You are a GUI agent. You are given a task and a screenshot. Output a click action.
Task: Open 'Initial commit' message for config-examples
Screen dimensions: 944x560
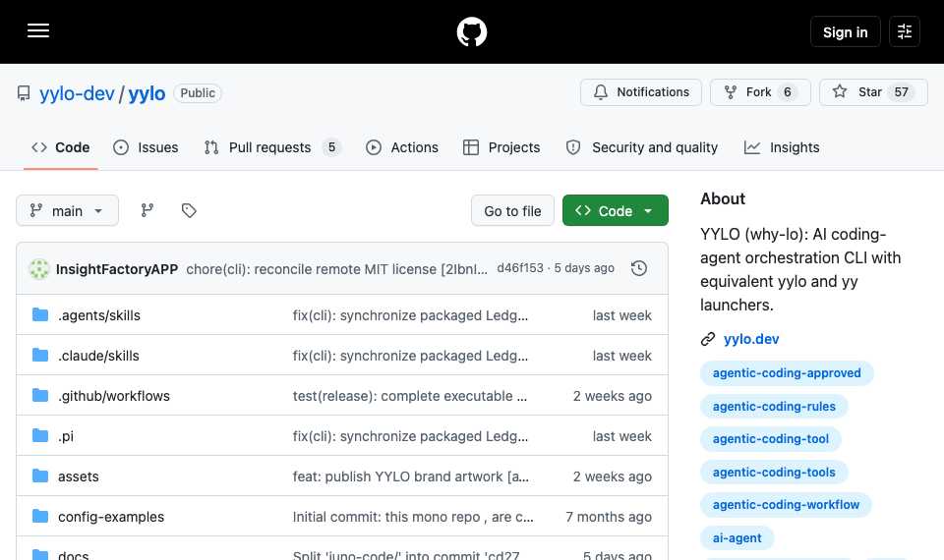coord(413,517)
